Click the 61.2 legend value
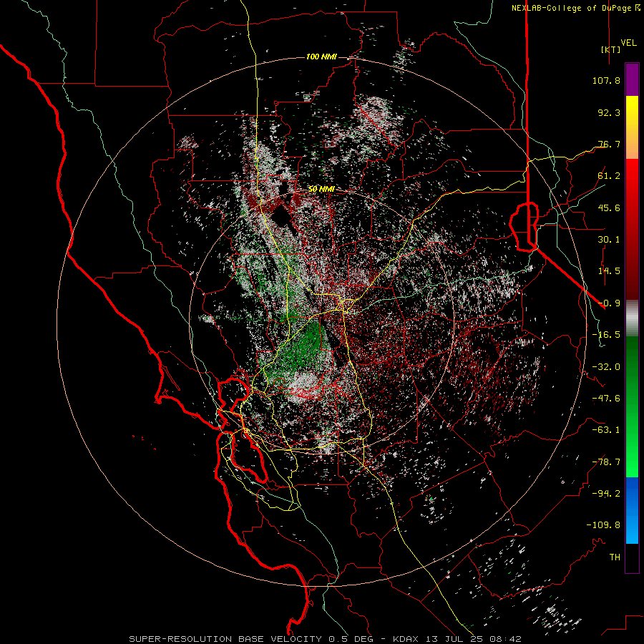644x644 pixels. coord(609,176)
